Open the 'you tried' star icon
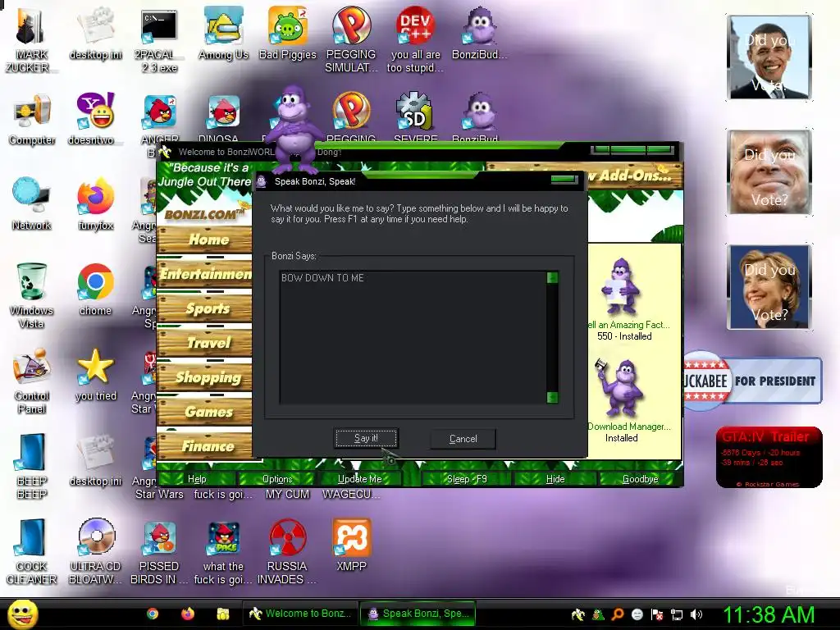Image resolution: width=840 pixels, height=630 pixels. click(95, 375)
